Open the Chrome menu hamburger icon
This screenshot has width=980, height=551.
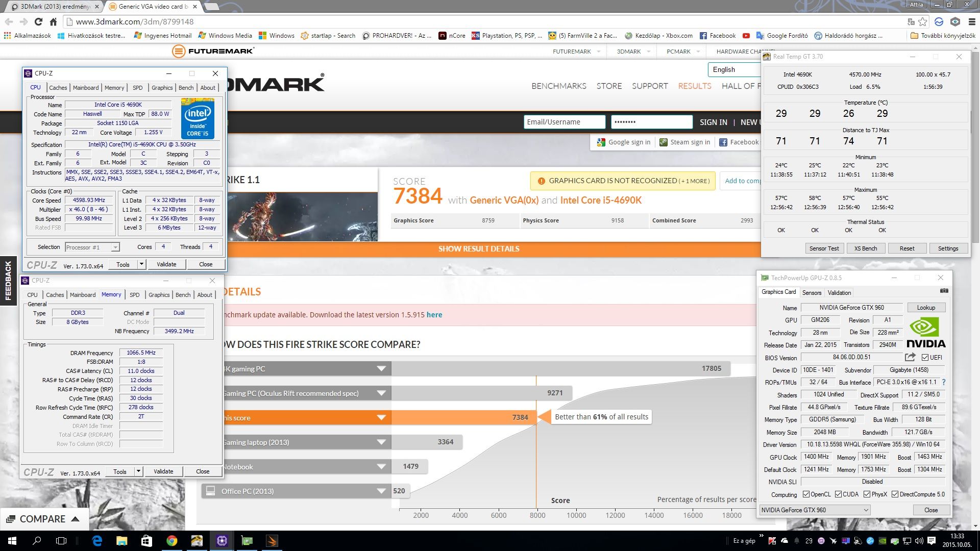click(971, 21)
